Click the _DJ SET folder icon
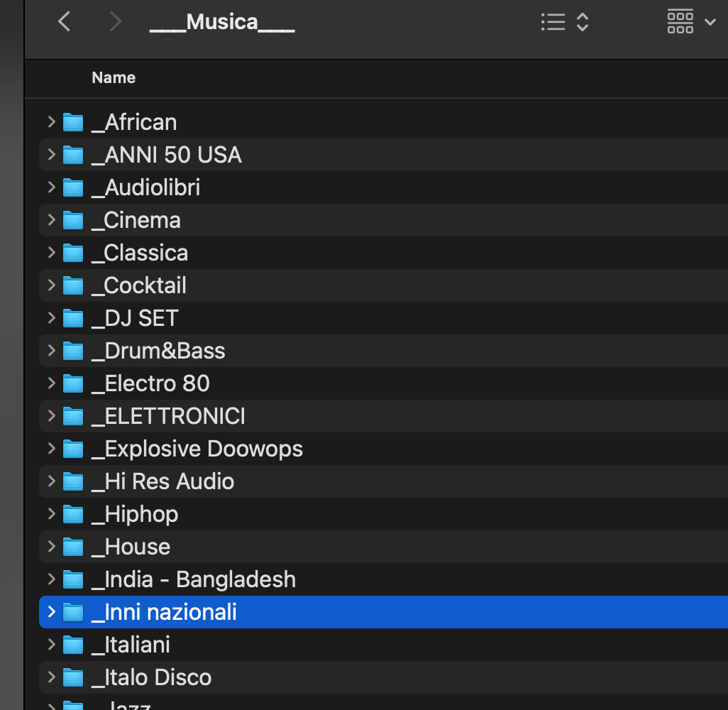This screenshot has width=728, height=710. pos(73,318)
